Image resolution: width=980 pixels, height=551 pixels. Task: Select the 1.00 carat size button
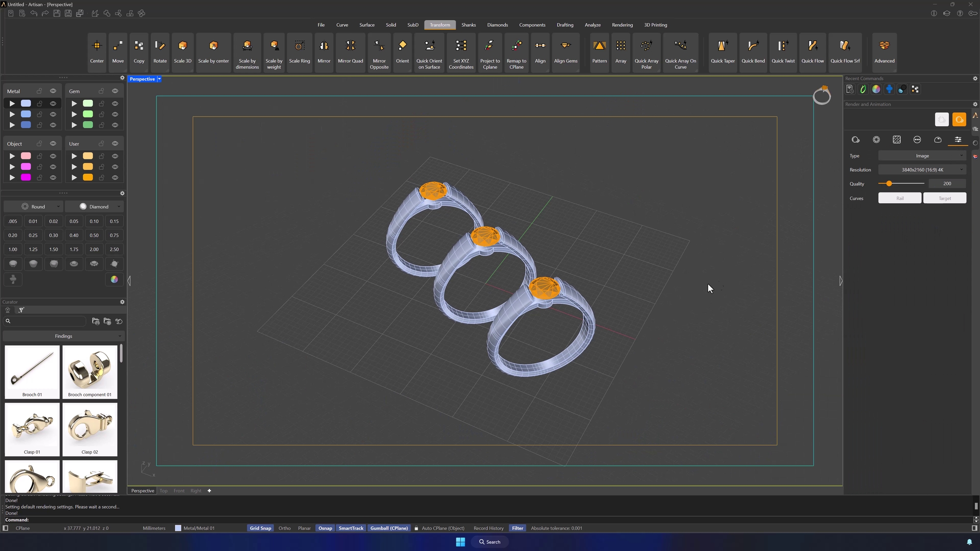tap(13, 250)
